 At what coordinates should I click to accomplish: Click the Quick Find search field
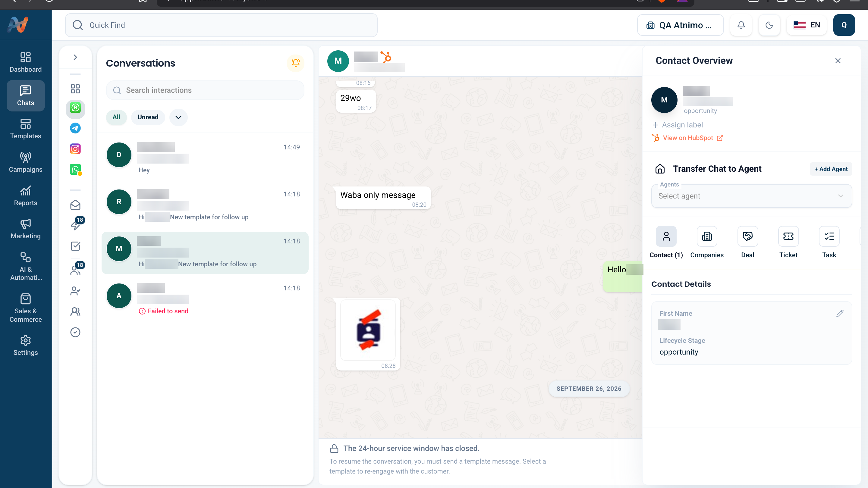click(221, 25)
